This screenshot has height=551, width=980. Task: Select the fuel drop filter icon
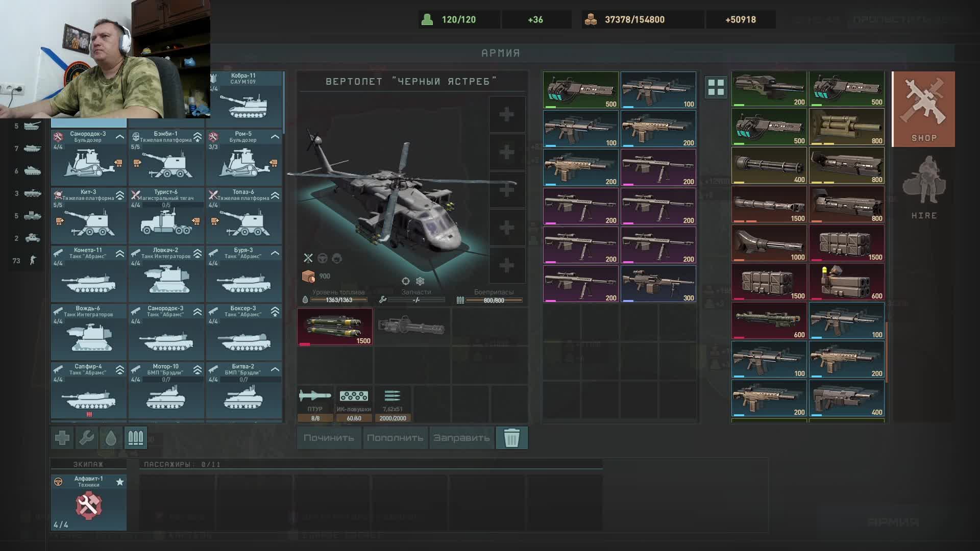(111, 438)
